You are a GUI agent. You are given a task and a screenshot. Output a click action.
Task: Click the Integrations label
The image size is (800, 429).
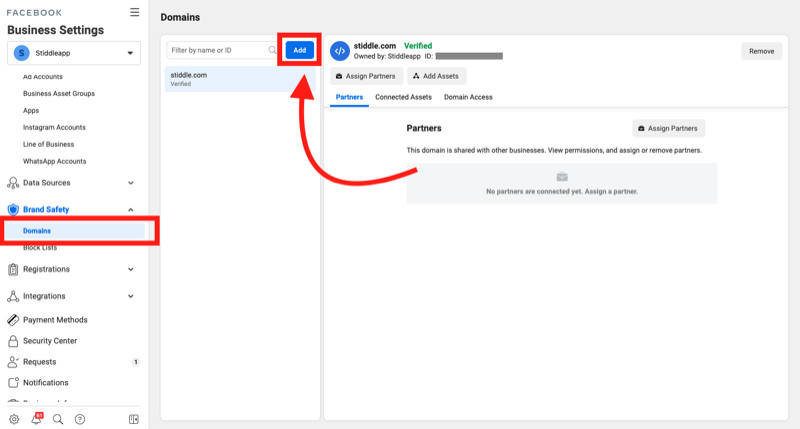tap(44, 296)
